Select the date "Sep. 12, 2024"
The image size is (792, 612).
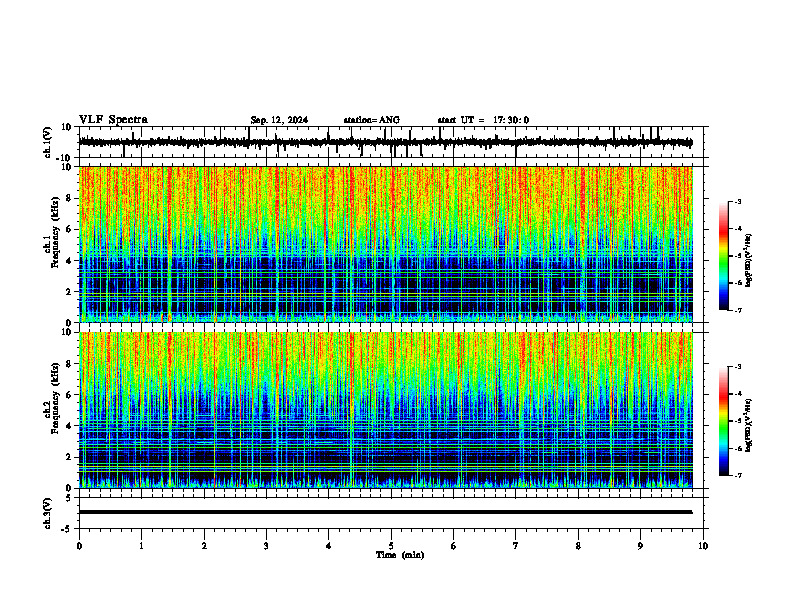[x=279, y=120]
